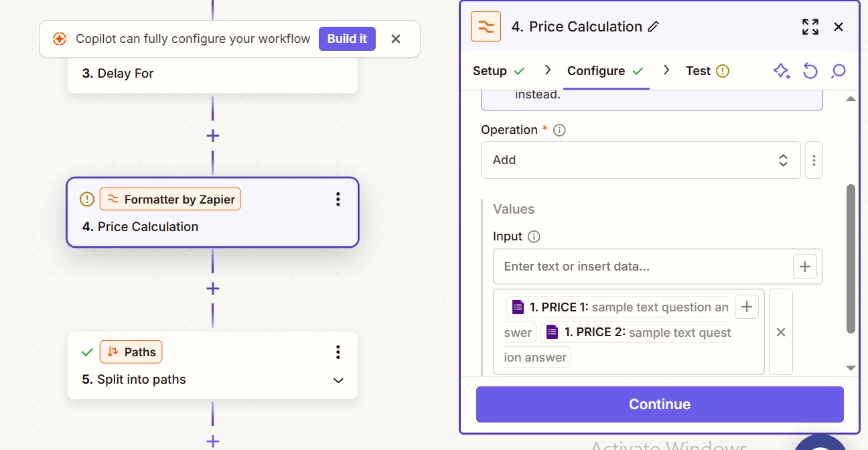Screen dimensions: 868x450
Task: Open the Operation dropdown showing Add
Action: coord(640,160)
